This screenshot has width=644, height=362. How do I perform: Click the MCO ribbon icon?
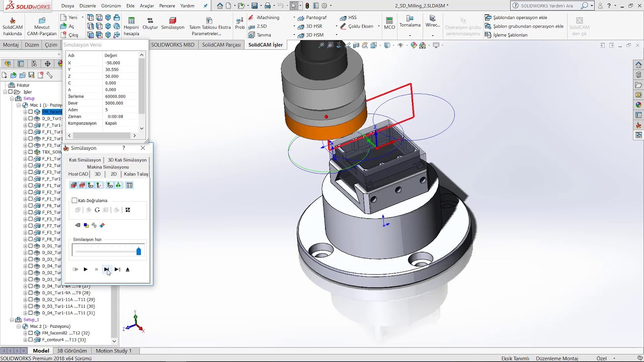click(389, 24)
